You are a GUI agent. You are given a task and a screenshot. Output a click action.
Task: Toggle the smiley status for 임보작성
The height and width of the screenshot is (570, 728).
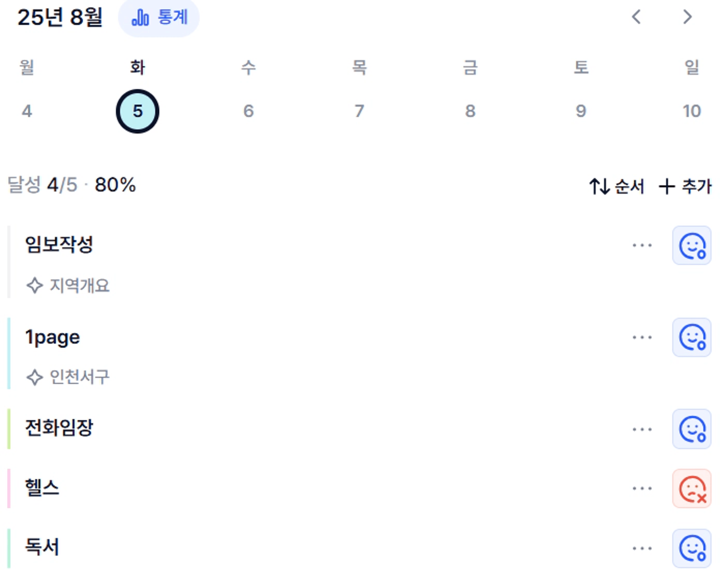(692, 245)
